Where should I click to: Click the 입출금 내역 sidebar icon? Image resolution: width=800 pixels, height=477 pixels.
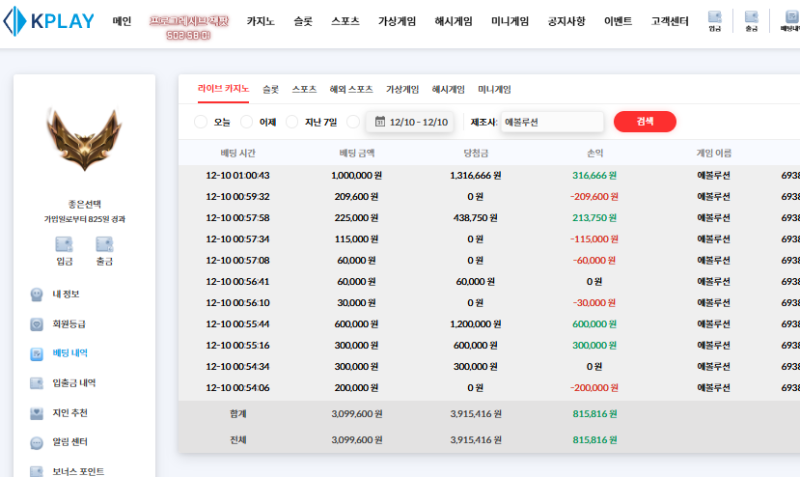tap(37, 383)
